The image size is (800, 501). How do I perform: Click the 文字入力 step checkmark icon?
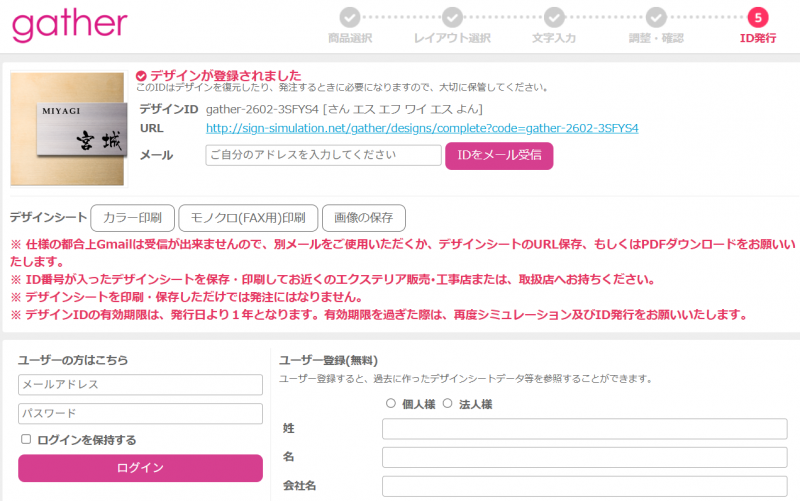click(x=554, y=17)
